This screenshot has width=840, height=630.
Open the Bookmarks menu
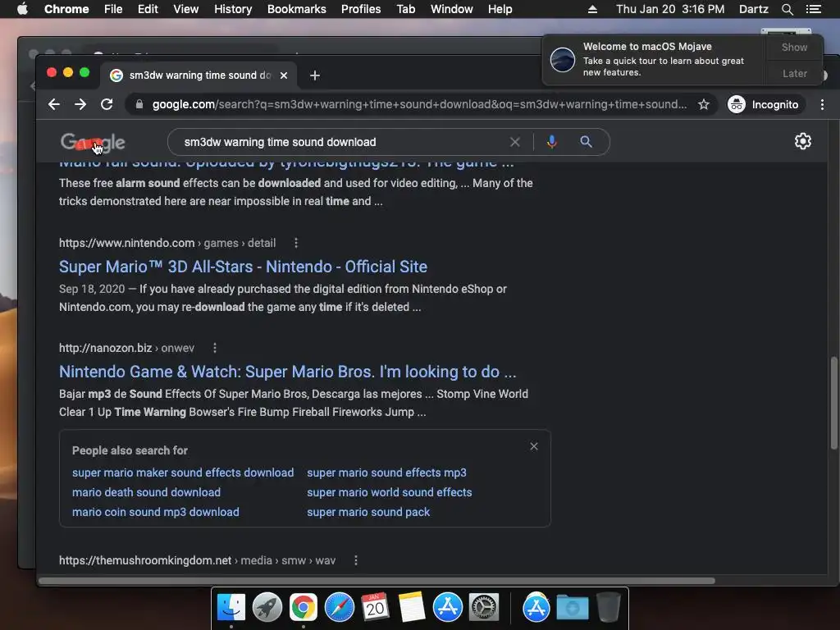(x=297, y=9)
